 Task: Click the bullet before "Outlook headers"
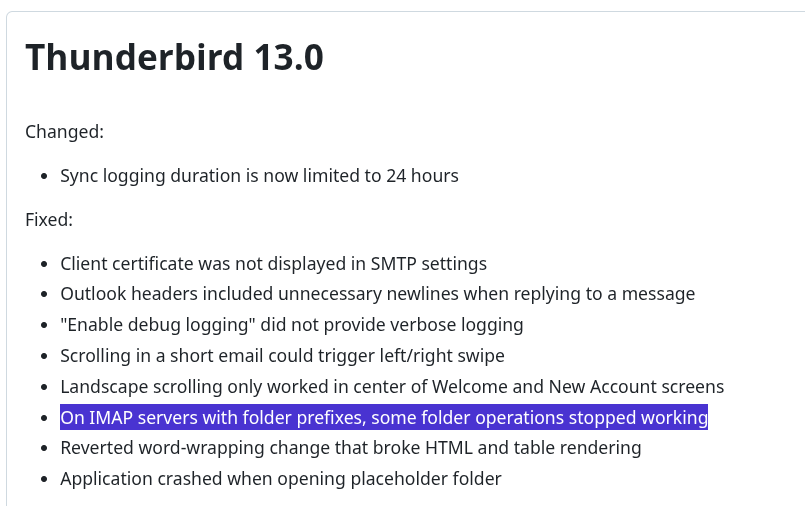44,295
